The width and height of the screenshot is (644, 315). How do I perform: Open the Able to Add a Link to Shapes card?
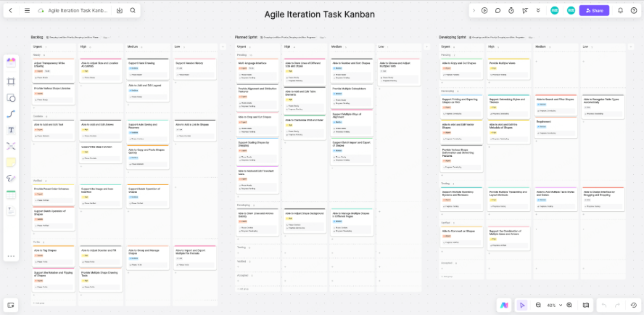pyautogui.click(x=195, y=131)
